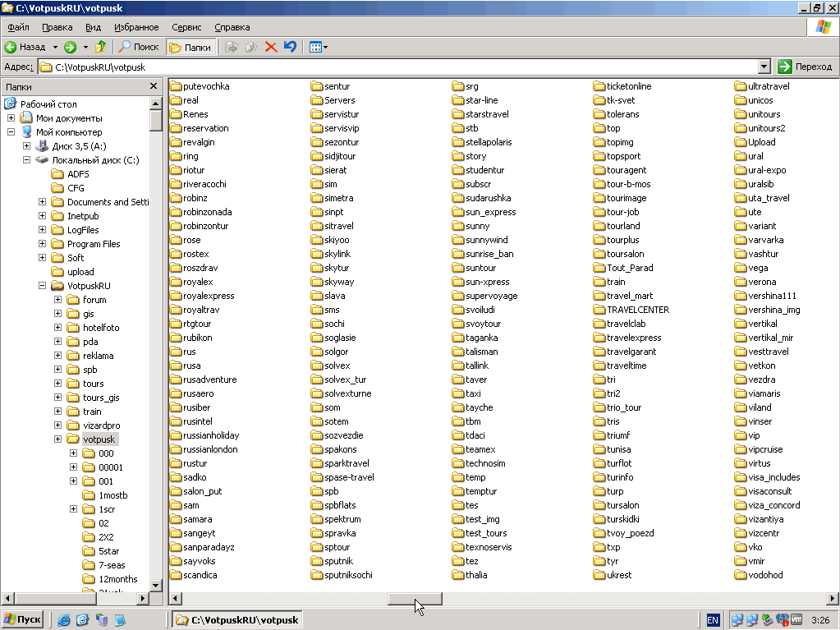Select the Servers folder icon
The width and height of the screenshot is (840, 630).
317,100
